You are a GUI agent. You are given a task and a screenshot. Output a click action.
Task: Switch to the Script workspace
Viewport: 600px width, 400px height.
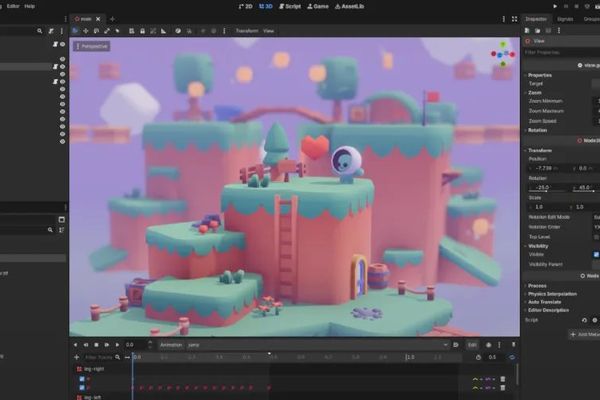pyautogui.click(x=290, y=7)
